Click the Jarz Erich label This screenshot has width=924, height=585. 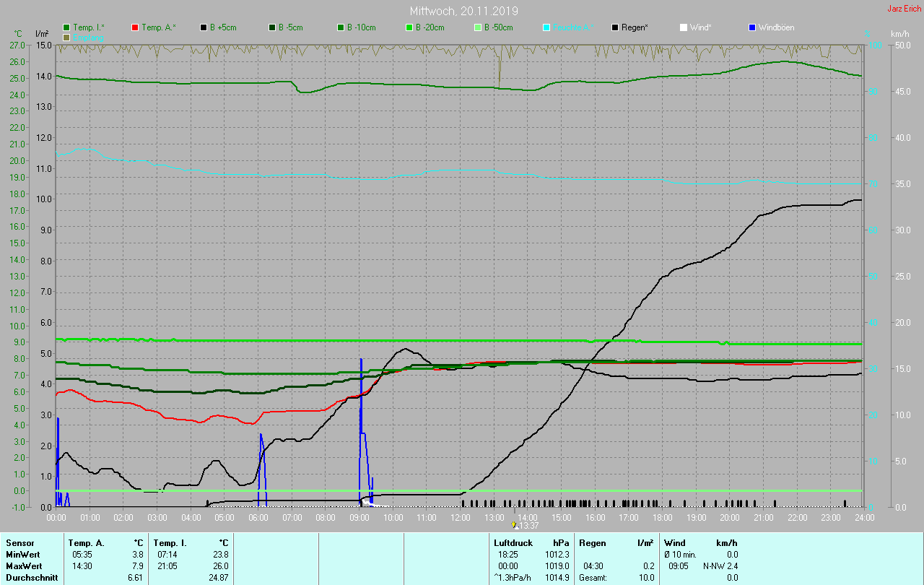click(x=904, y=9)
